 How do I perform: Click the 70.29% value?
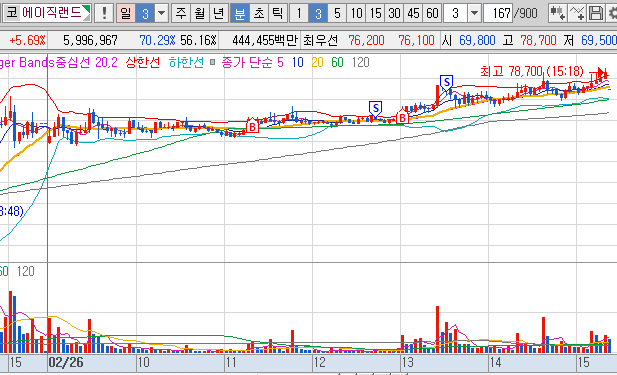[157, 40]
